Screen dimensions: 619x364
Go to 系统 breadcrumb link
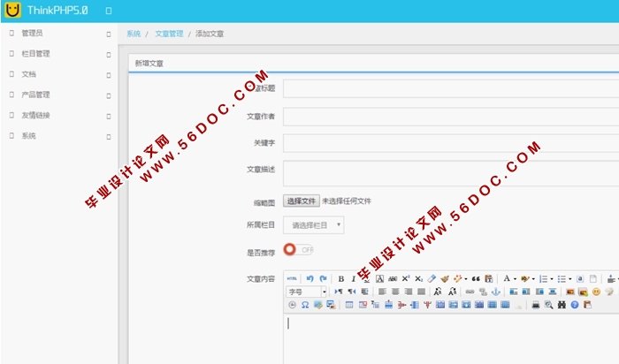tap(134, 34)
